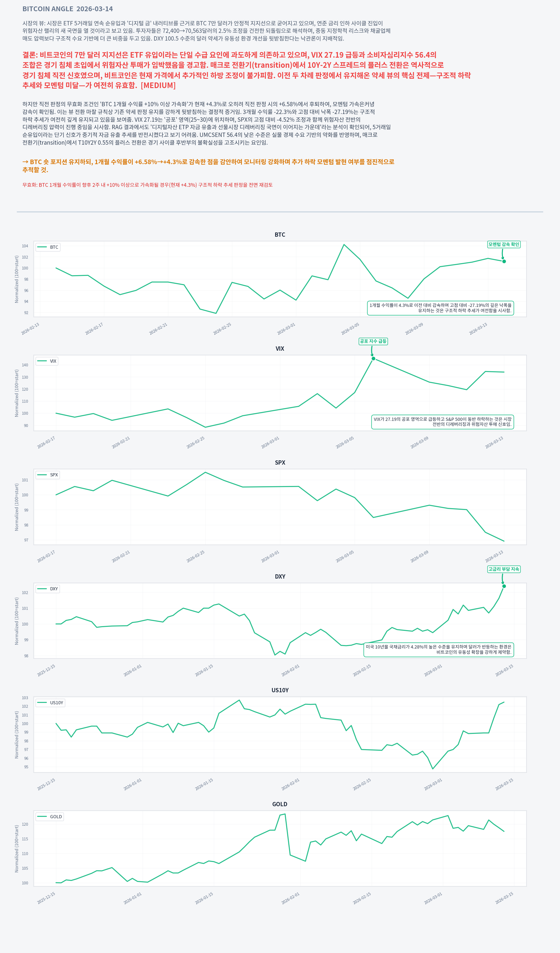Screen dimensions: 560x953
Task: Click the DXY chart's 국채금리 4.28% note box
Action: point(438,649)
